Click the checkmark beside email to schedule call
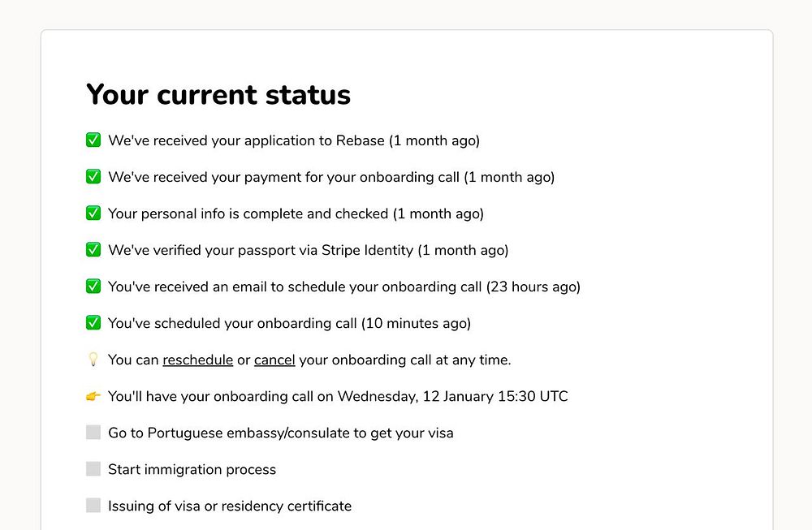812x530 pixels. 93,287
